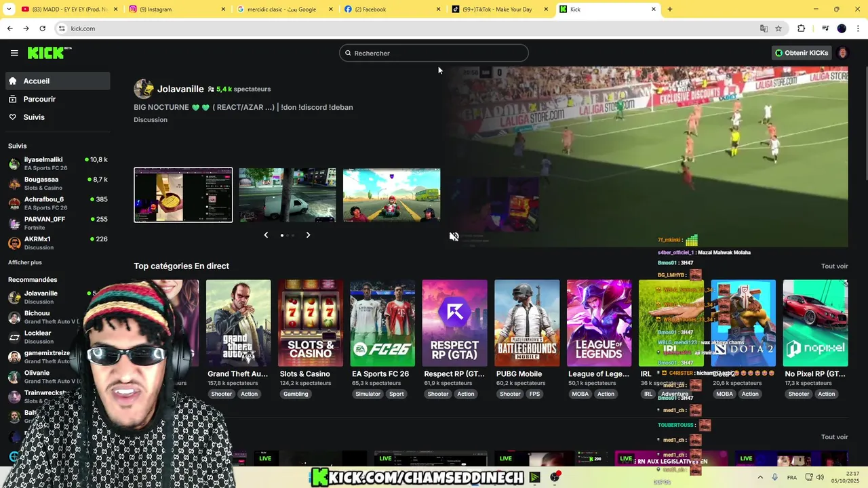Unmute the featured stream player

pos(454,237)
